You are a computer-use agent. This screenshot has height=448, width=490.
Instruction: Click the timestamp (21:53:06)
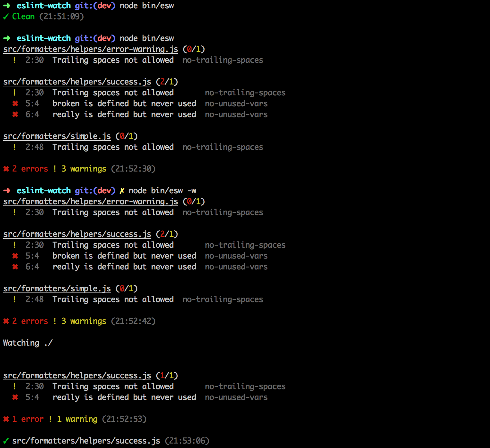coord(187,441)
